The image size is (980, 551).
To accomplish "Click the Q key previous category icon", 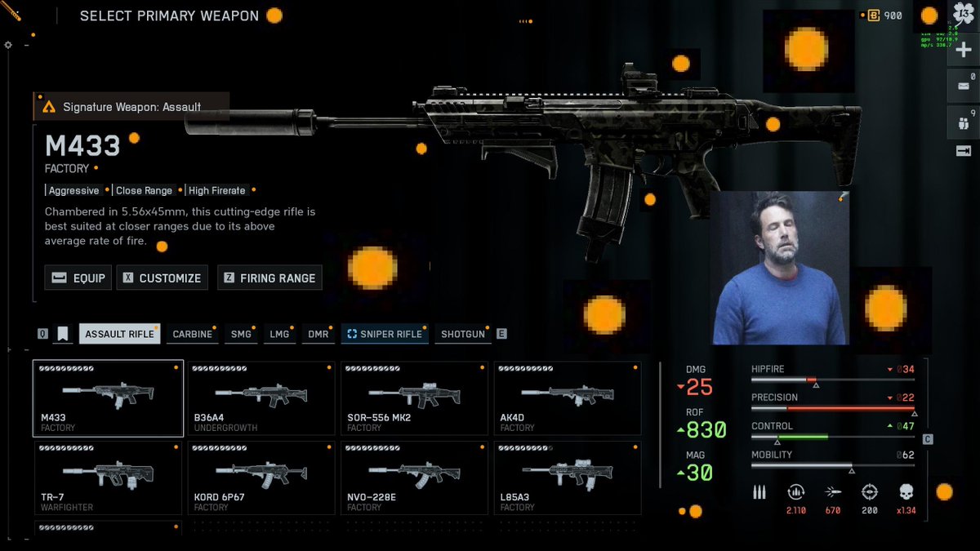I will 42,334.
